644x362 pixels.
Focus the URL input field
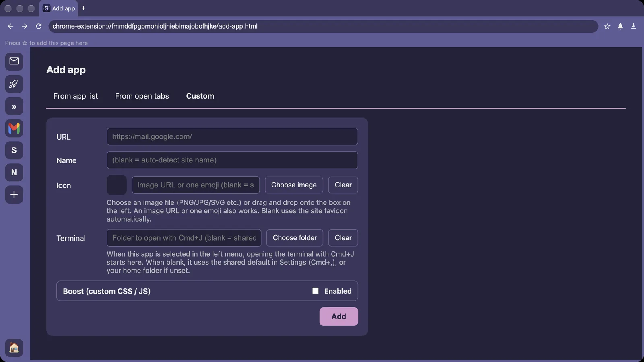coord(232,136)
